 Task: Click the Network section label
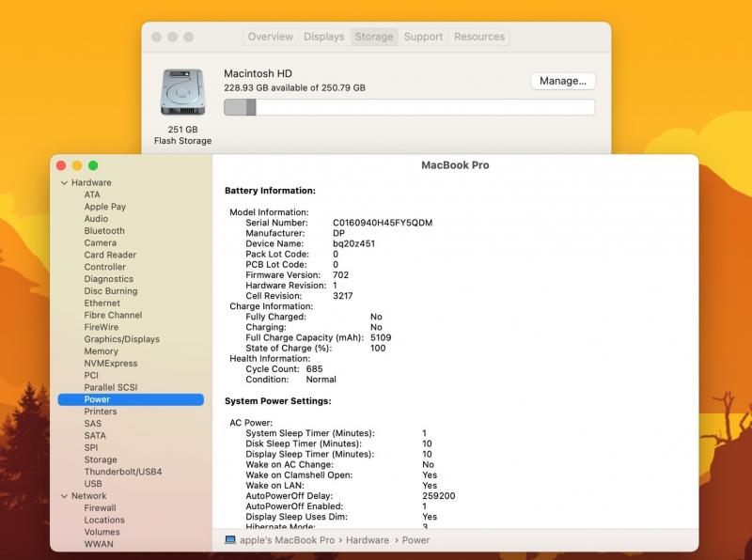(89, 496)
